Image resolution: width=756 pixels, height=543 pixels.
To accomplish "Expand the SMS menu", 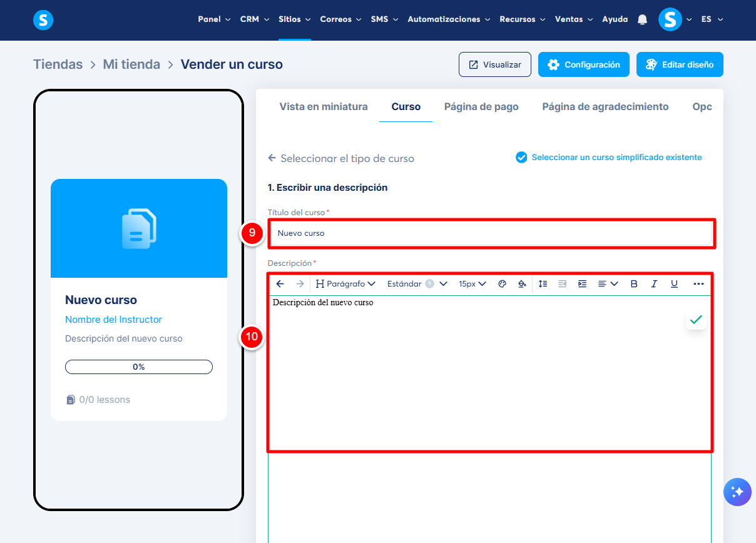I will click(x=384, y=19).
